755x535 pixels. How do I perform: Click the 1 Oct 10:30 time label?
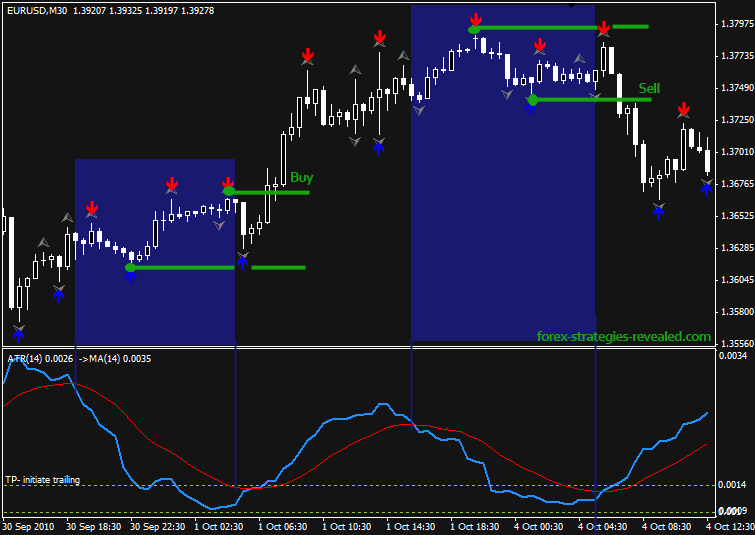click(347, 526)
